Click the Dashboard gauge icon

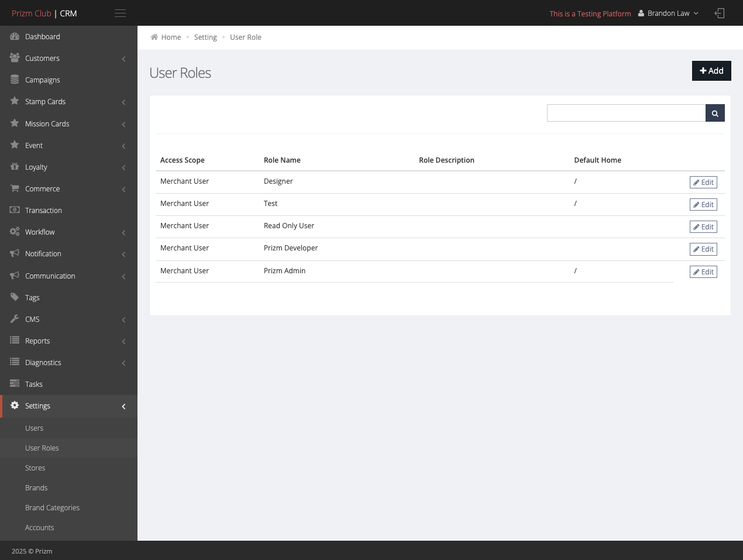coord(15,36)
